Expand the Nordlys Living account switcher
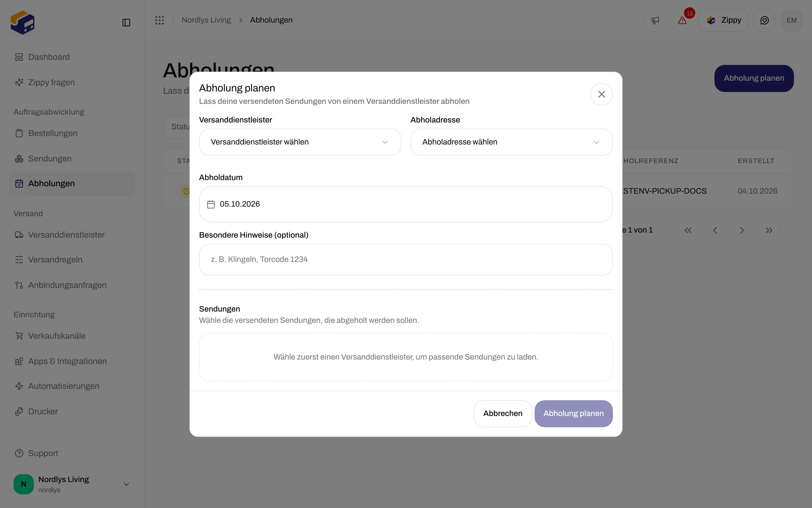Viewport: 812px width, 508px height. [x=72, y=484]
